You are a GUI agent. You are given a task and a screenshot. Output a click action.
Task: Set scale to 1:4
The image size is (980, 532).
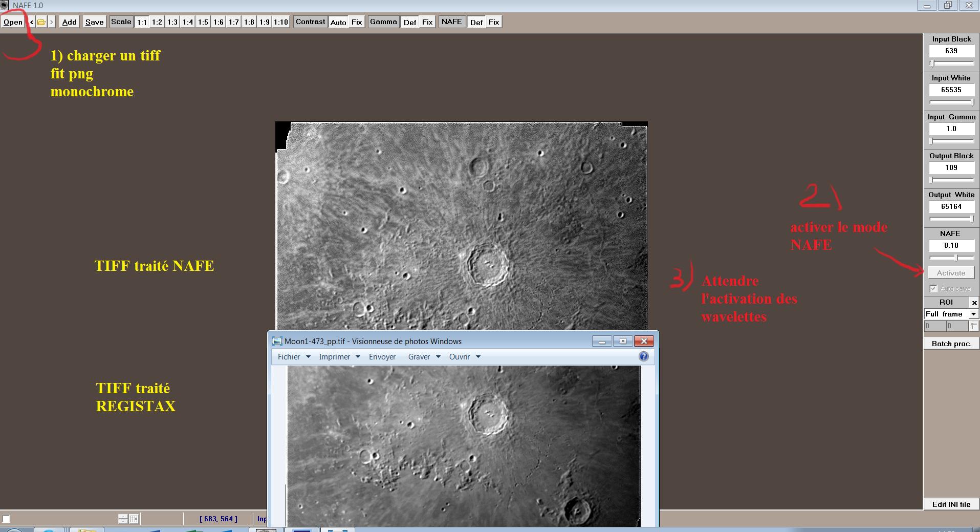click(x=188, y=22)
